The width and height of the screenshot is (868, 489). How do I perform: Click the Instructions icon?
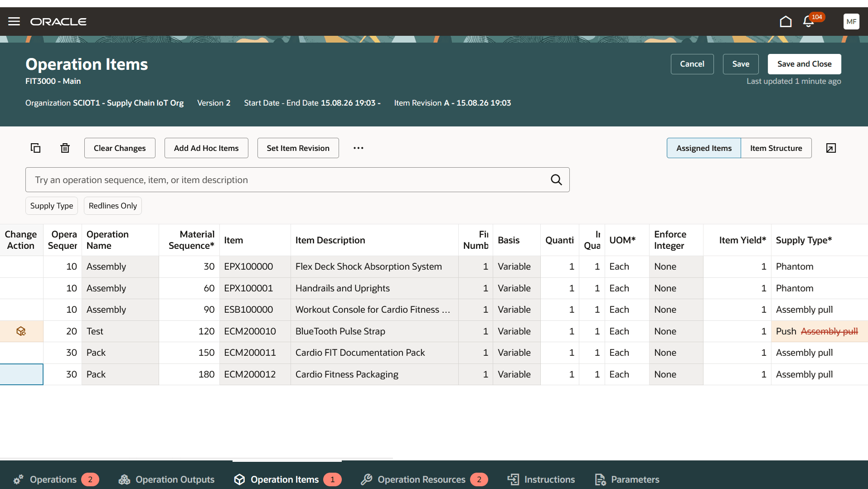513,479
